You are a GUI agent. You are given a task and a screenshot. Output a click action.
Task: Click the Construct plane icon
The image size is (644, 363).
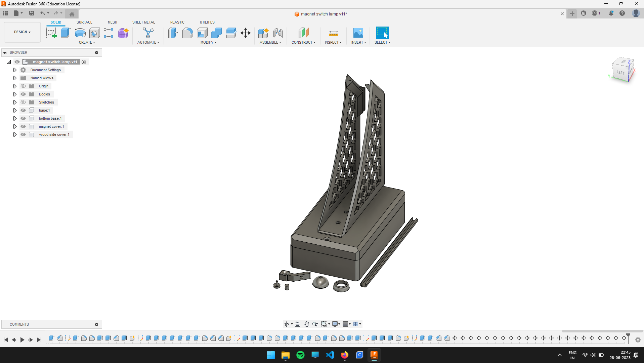303,33
